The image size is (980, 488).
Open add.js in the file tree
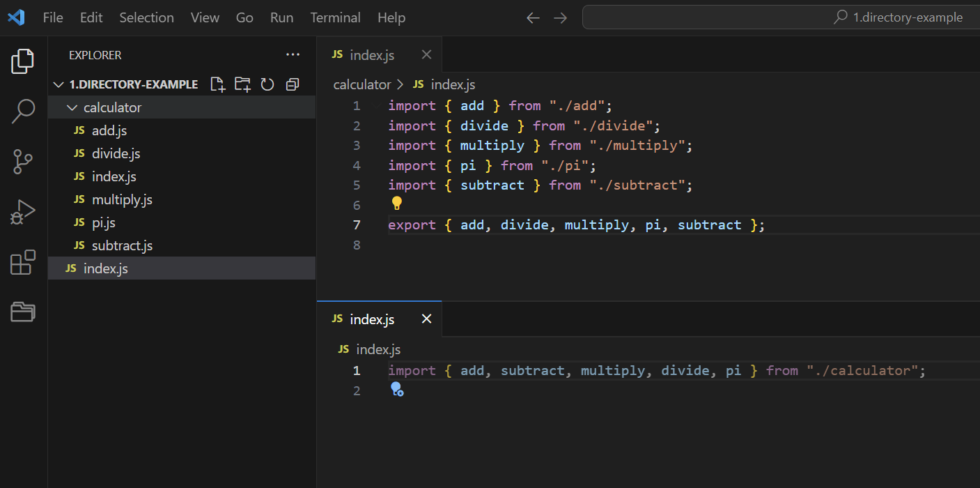point(182,130)
